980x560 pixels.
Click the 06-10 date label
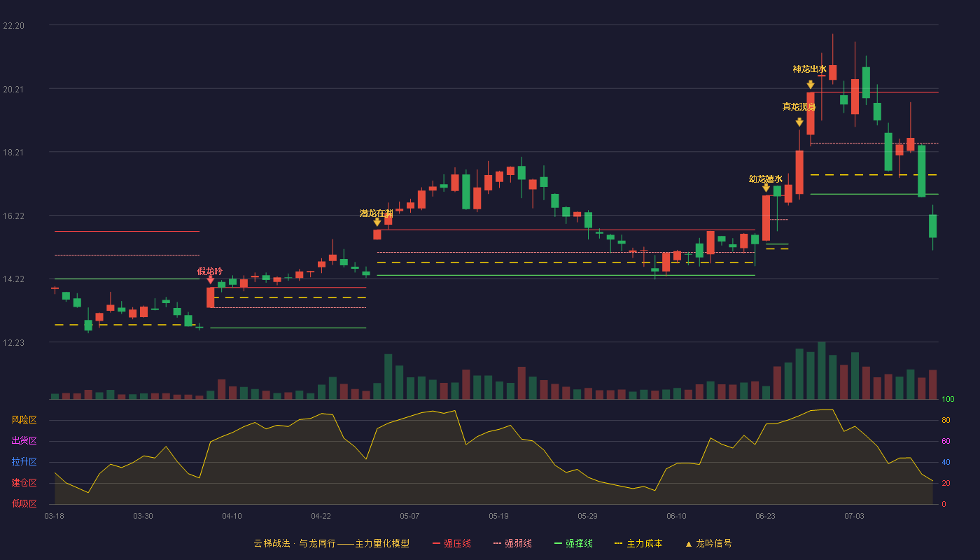pos(676,516)
